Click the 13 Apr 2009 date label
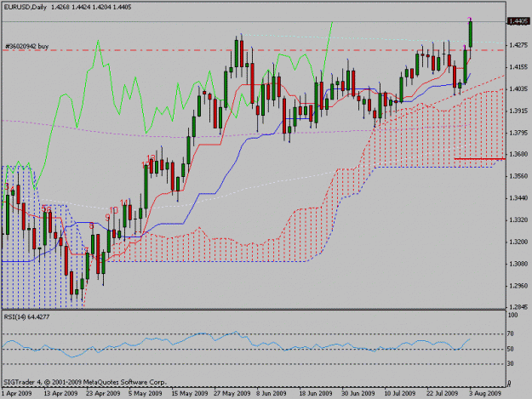This screenshot has width=532, height=399. point(60,393)
